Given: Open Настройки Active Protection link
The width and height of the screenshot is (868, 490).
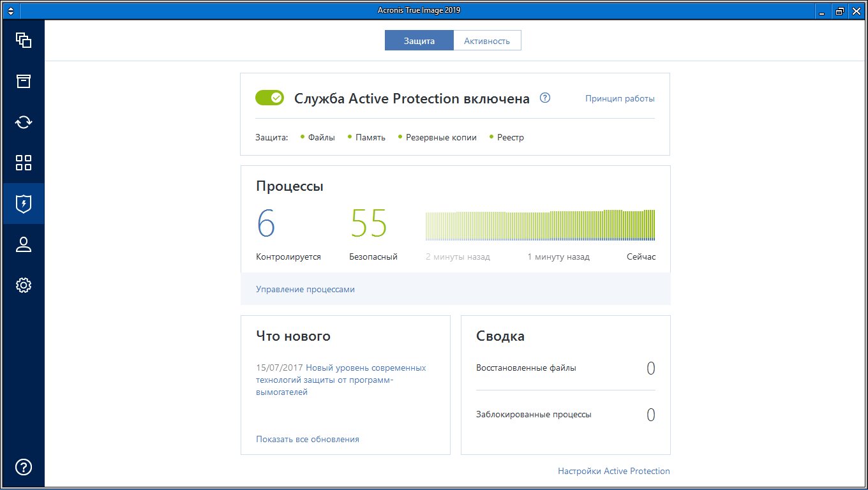Looking at the screenshot, I should point(613,471).
